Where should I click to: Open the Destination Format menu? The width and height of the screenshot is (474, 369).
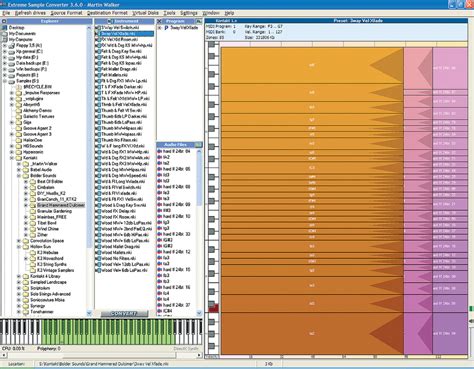(107, 13)
